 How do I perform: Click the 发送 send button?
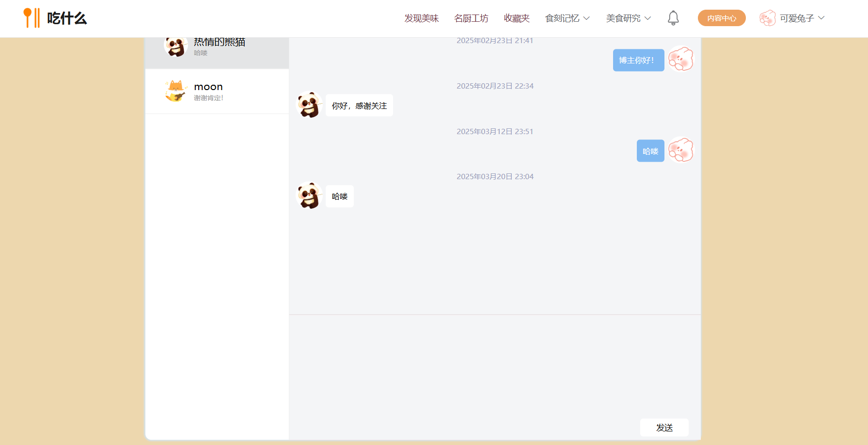664,428
